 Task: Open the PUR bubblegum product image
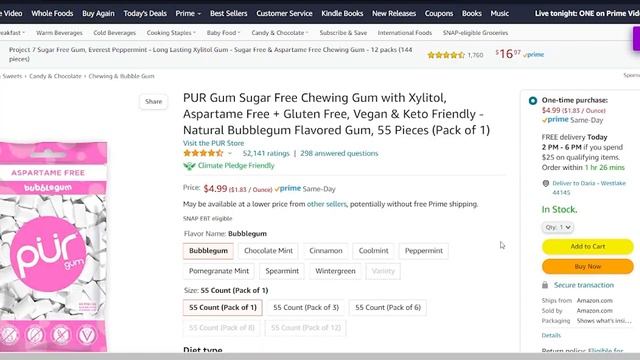pos(53,247)
